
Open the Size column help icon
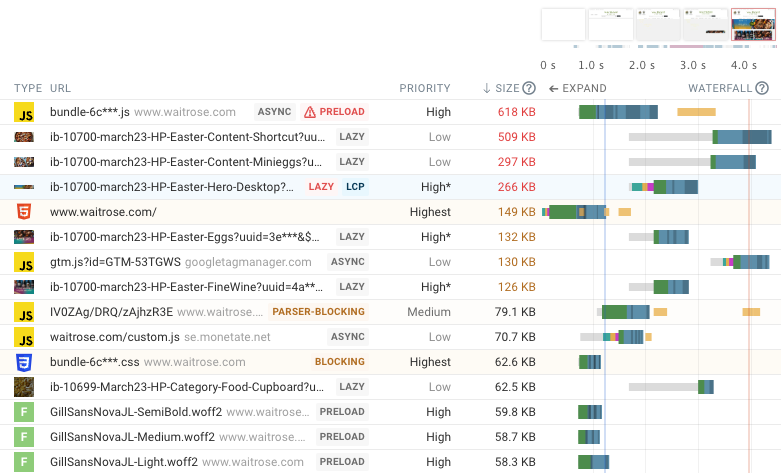click(x=529, y=88)
